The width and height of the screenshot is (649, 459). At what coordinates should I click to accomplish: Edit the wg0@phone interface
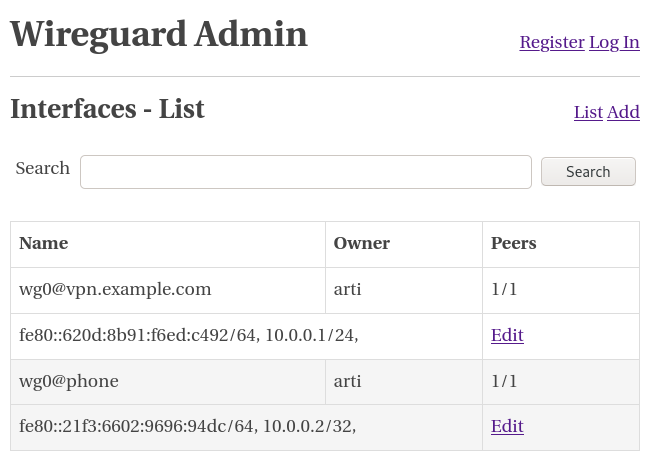click(x=507, y=426)
